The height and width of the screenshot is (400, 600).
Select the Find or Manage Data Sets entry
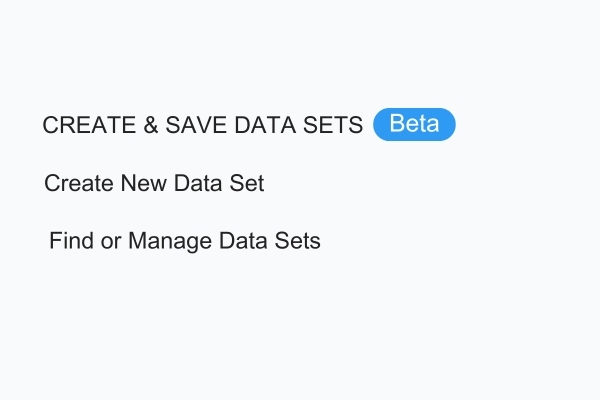tap(184, 241)
